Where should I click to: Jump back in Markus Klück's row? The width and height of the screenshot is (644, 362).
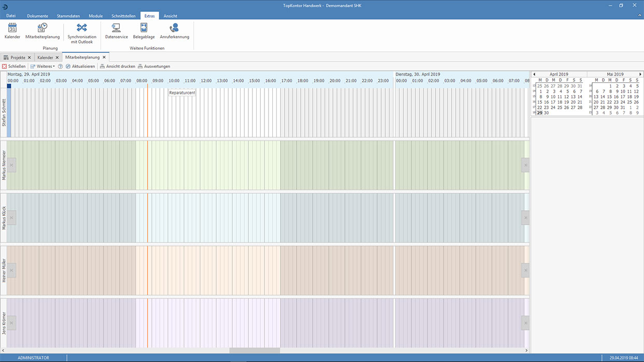point(11,218)
